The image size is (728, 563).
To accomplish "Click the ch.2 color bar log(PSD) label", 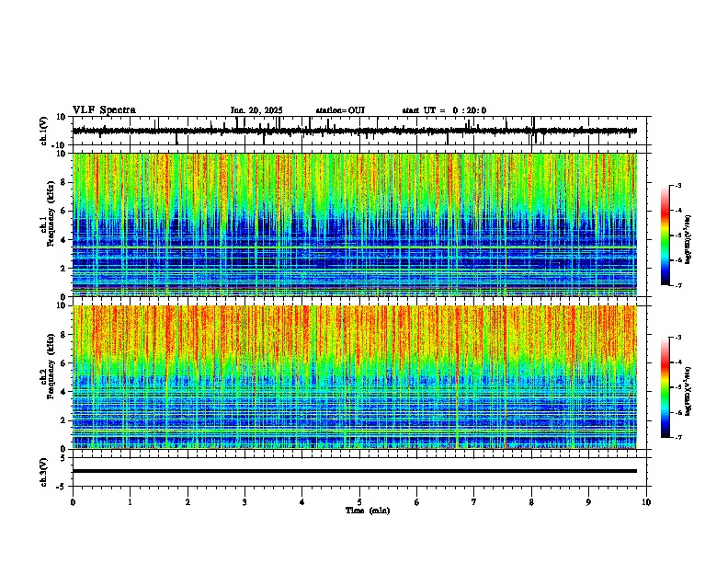I will pyautogui.click(x=688, y=391).
